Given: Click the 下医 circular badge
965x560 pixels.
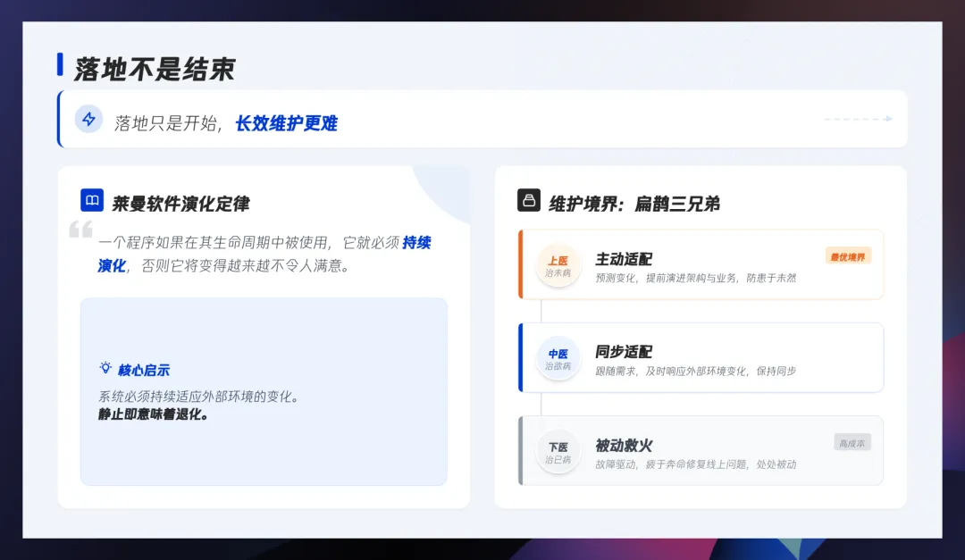Looking at the screenshot, I should pyautogui.click(x=558, y=452).
